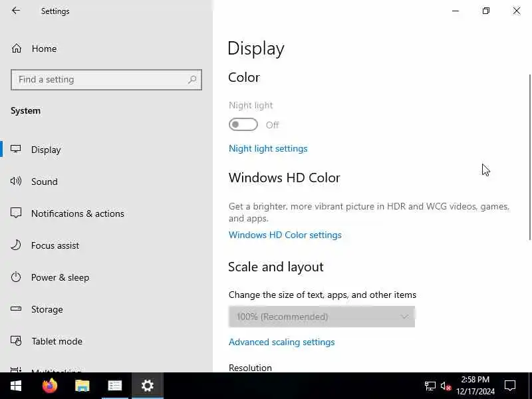The image size is (532, 399).
Task: Select the Power & sleep icon
Action: [x=15, y=277]
